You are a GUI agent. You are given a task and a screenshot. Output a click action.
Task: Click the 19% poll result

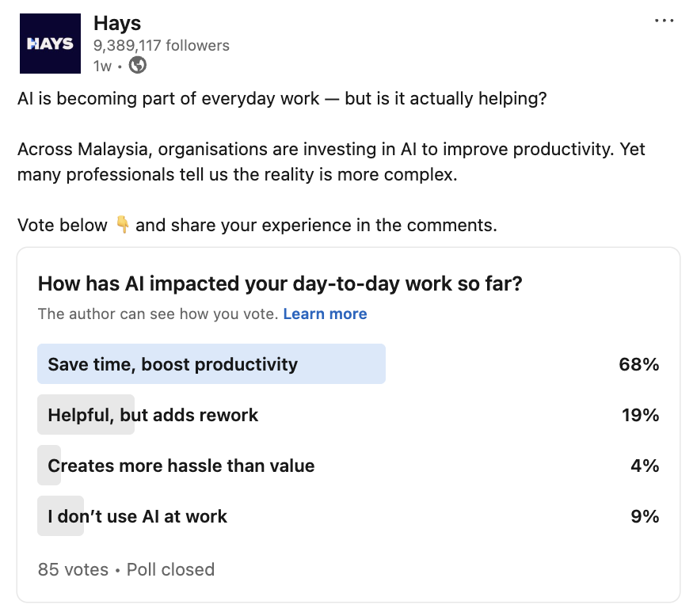pyautogui.click(x=640, y=415)
